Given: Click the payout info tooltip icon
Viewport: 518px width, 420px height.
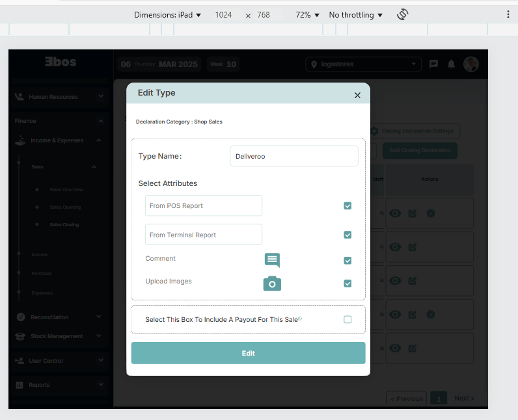Looking at the screenshot, I should 300,319.
